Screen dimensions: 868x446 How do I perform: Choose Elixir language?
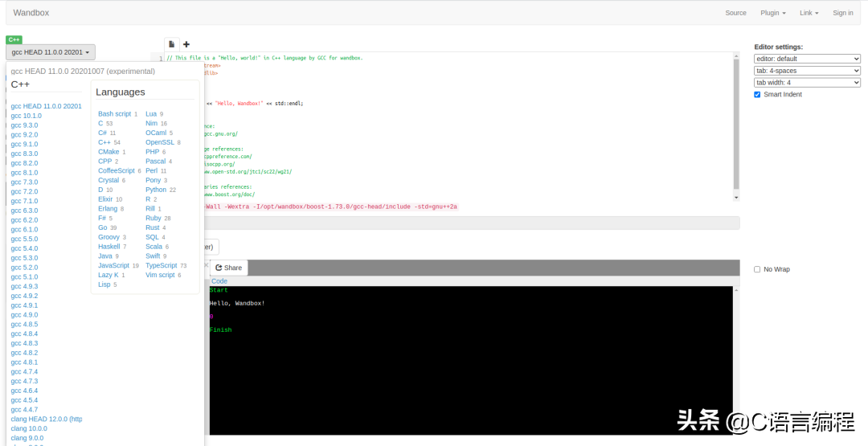click(x=105, y=199)
